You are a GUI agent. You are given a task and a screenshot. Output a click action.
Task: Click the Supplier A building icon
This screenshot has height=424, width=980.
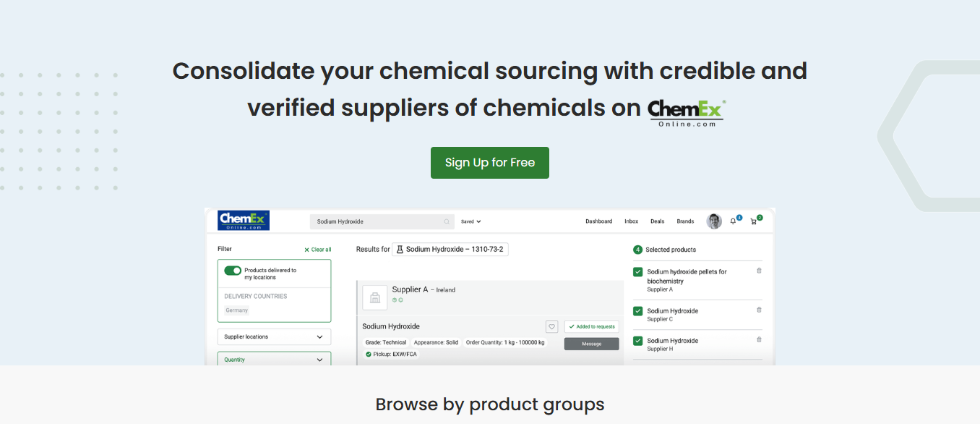(374, 297)
